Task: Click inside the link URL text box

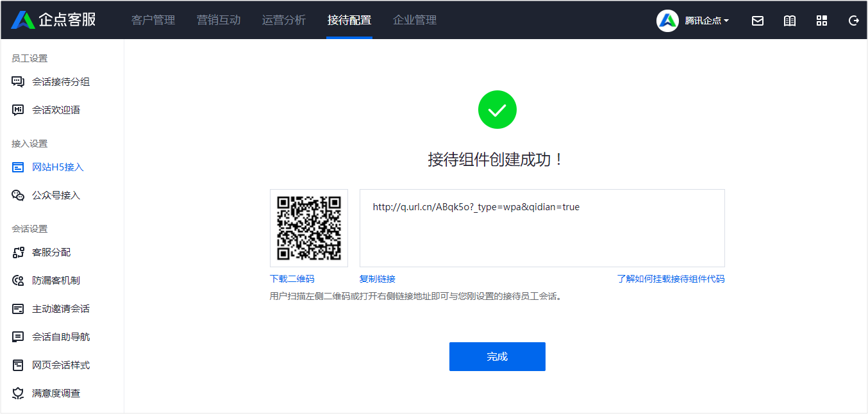Action: [542, 228]
